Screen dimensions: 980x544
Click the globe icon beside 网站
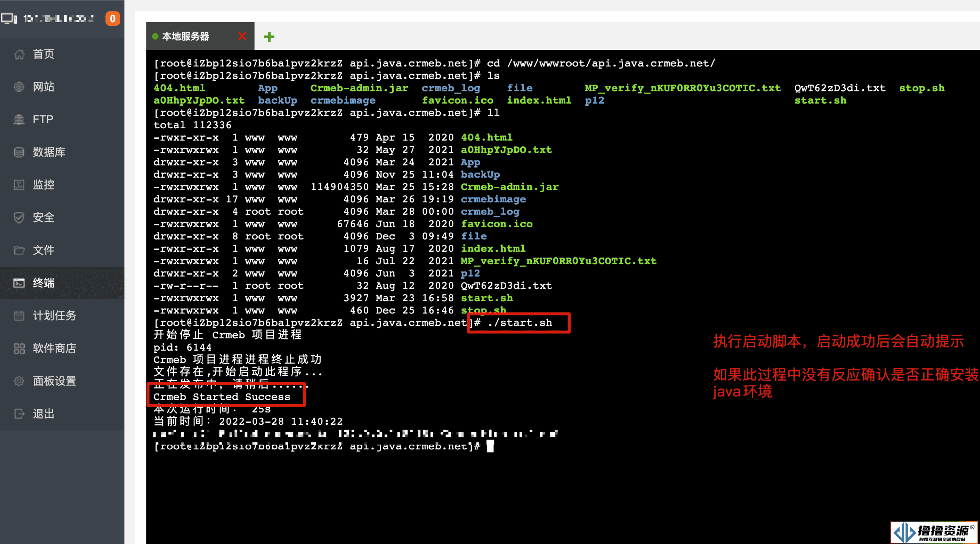[x=19, y=87]
